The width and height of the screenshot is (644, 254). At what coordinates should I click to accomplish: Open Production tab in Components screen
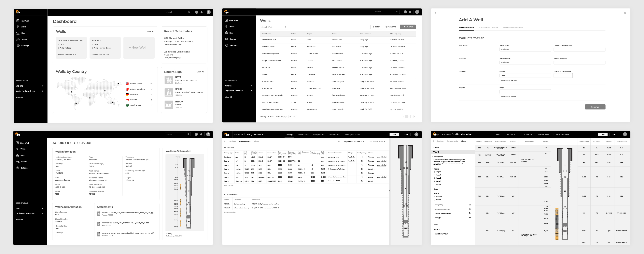(303, 135)
